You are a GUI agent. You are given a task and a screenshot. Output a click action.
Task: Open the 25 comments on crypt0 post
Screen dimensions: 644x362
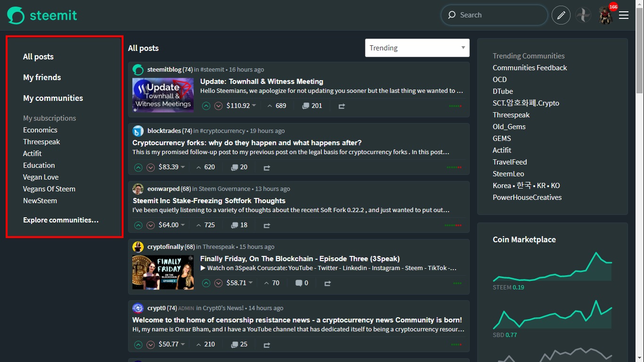[239, 344]
